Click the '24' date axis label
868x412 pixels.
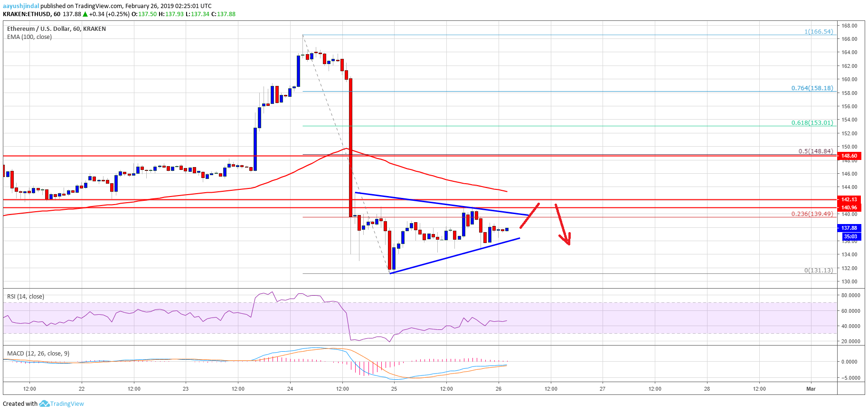pos(290,389)
